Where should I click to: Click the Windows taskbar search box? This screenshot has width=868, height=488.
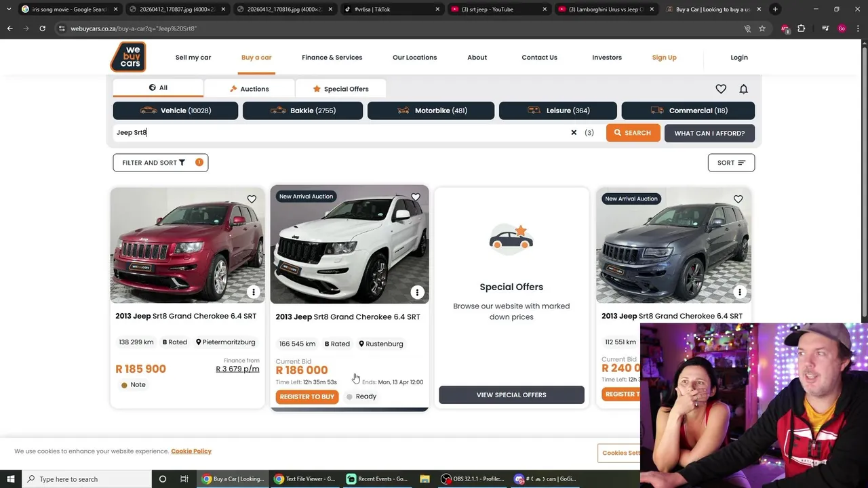point(86,479)
